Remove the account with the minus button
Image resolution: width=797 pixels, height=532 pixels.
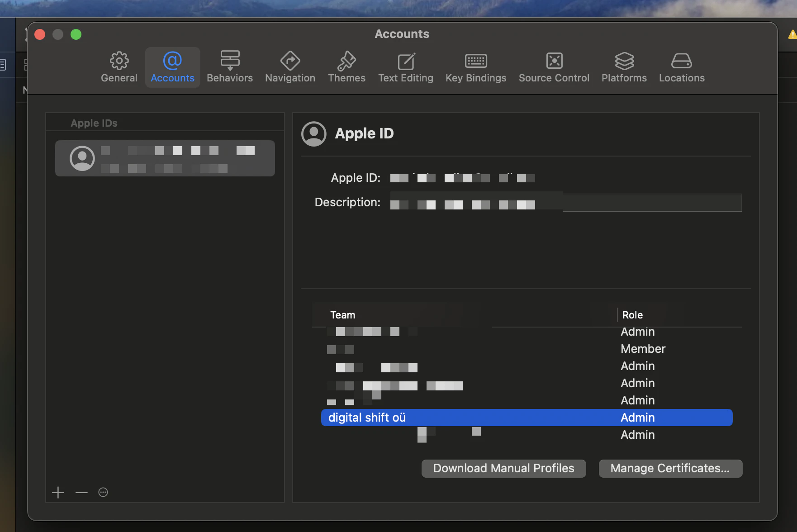point(81,492)
